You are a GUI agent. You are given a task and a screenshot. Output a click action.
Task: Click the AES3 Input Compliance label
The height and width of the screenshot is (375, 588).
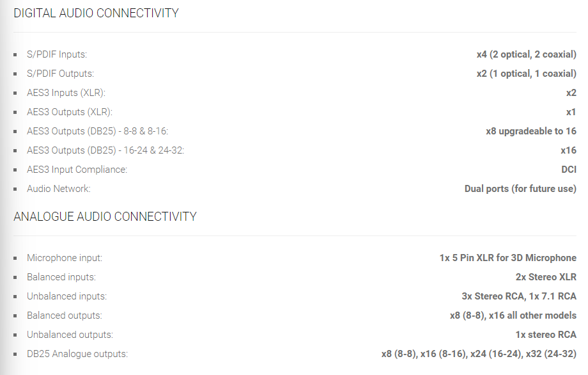(x=77, y=170)
